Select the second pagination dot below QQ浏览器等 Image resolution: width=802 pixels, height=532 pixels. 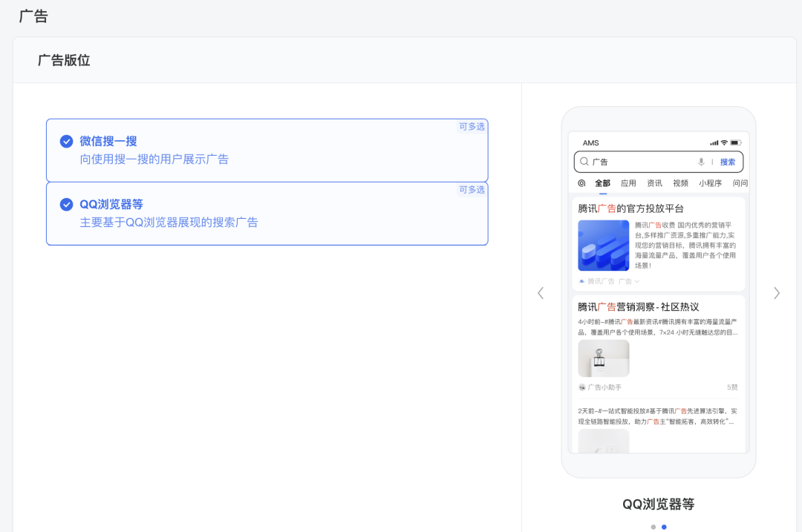(x=664, y=527)
